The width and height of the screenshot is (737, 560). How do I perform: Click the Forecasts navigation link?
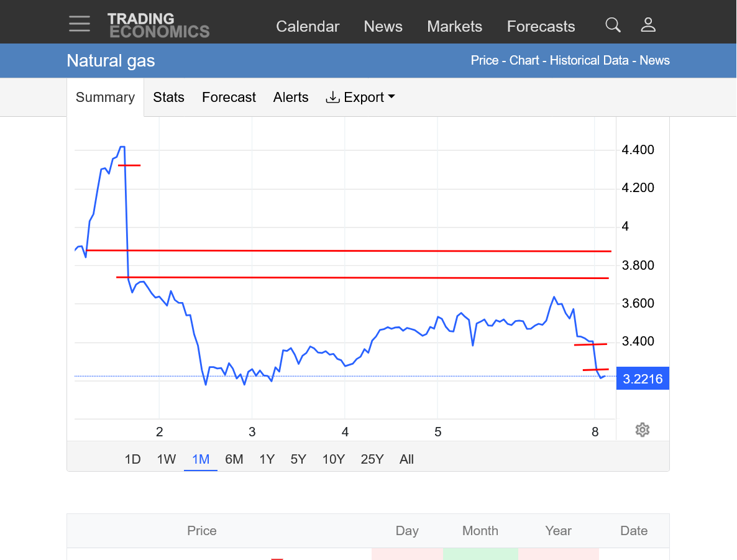tap(541, 27)
